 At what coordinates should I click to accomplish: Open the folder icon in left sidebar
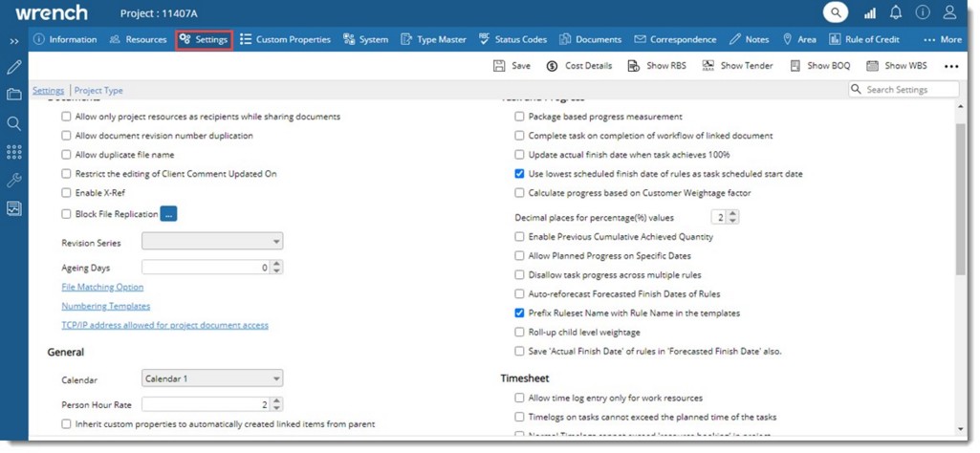[14, 95]
